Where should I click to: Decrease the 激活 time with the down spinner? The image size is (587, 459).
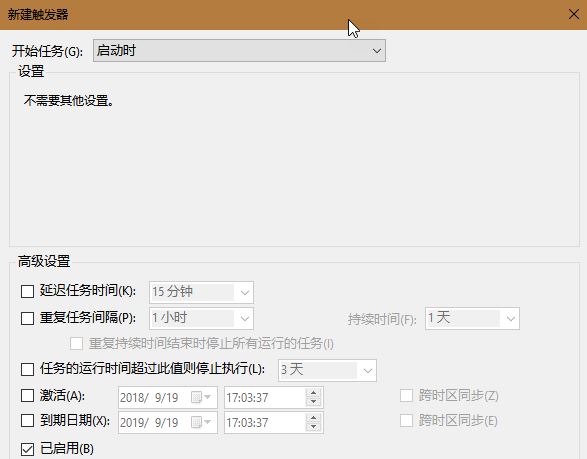click(313, 402)
